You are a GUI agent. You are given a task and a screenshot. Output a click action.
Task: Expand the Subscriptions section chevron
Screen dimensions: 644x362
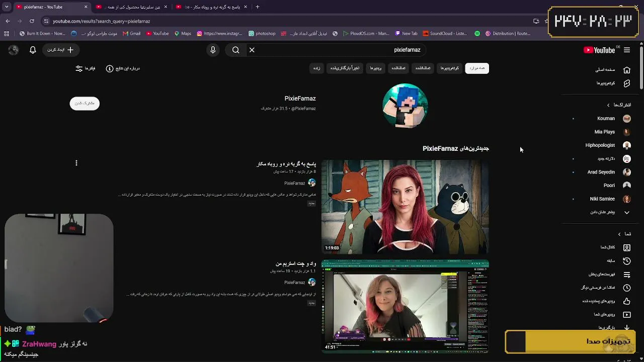608,105
